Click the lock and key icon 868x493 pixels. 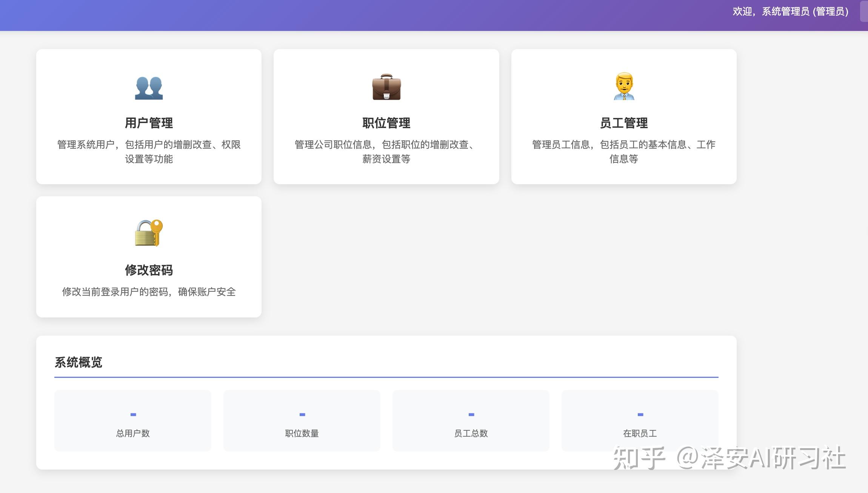(149, 233)
